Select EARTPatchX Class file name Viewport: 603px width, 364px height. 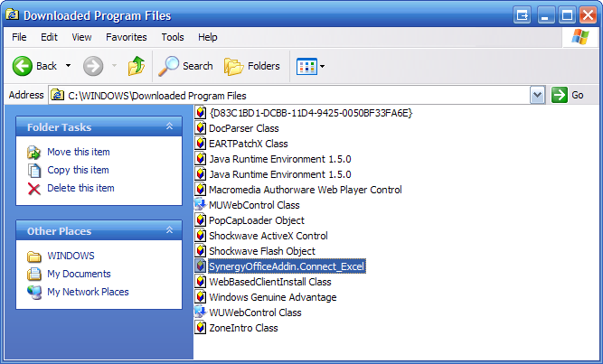click(248, 144)
